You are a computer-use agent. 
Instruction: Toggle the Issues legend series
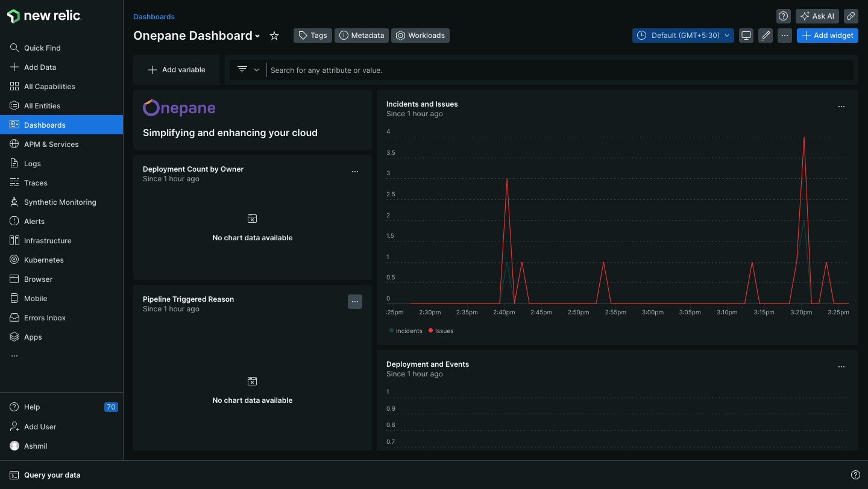click(x=441, y=331)
